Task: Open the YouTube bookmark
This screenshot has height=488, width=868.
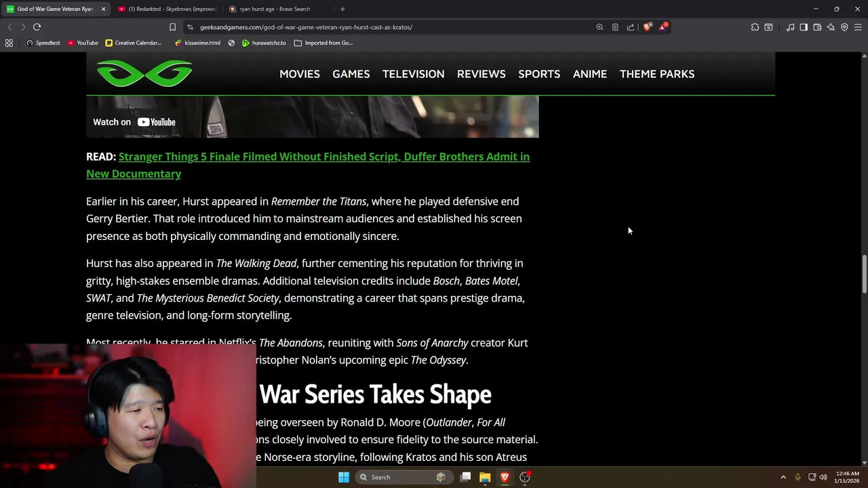Action: coord(83,43)
